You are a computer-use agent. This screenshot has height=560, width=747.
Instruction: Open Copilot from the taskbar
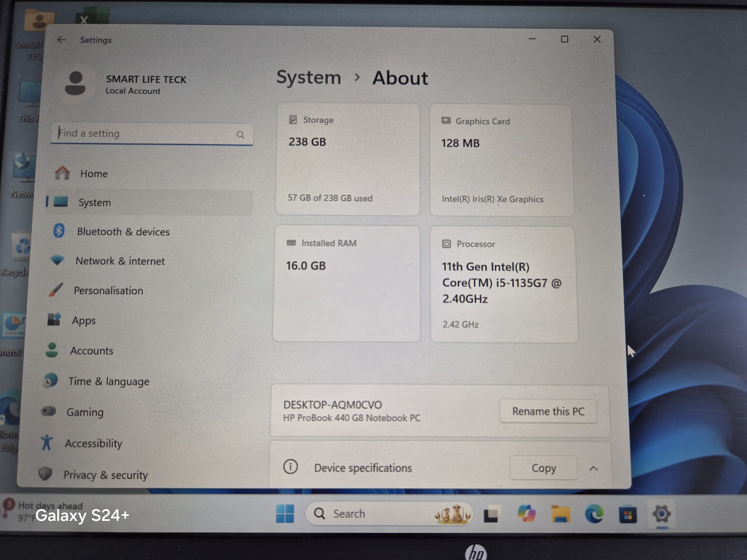527,513
